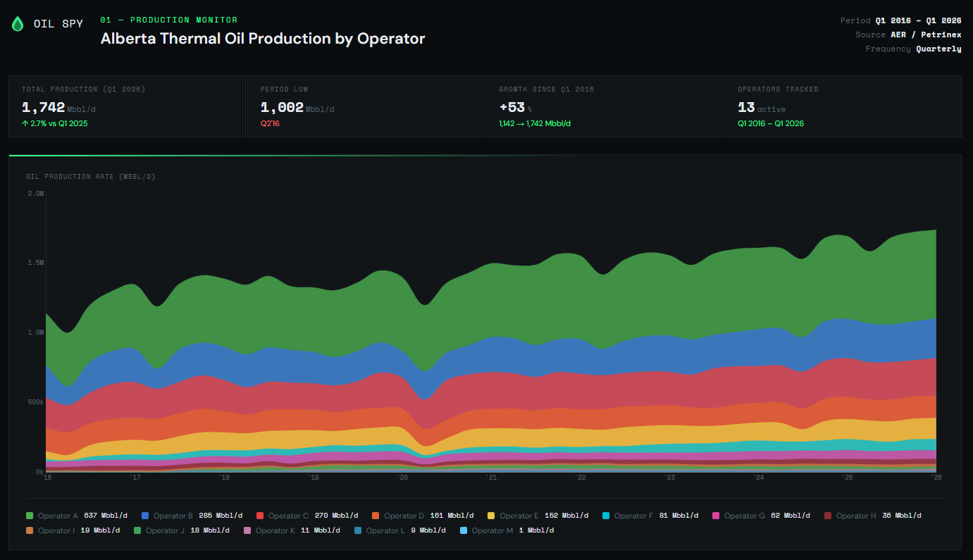Select the Operator F teal legend marker
The width and height of the screenshot is (973, 560).
click(607, 515)
